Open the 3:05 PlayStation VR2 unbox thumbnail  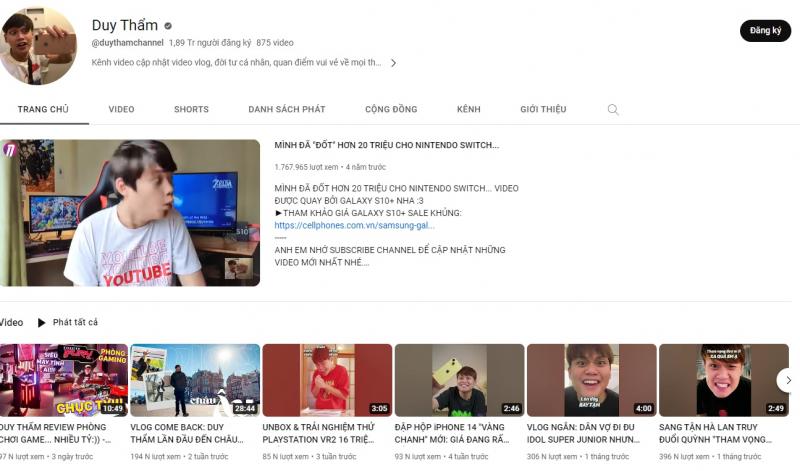click(327, 380)
